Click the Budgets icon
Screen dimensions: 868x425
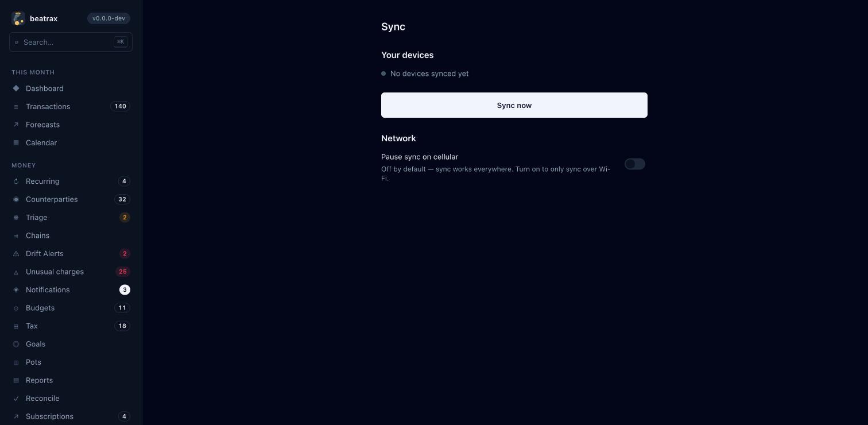[16, 308]
